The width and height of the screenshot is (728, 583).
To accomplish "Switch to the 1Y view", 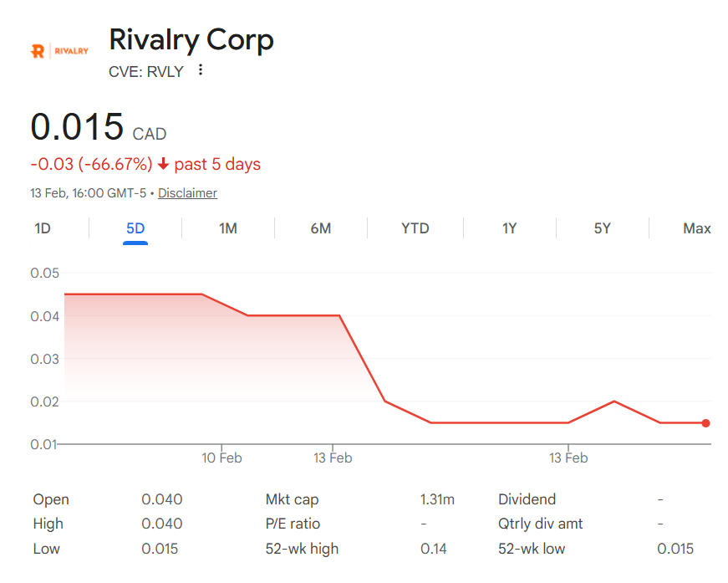I will (509, 228).
